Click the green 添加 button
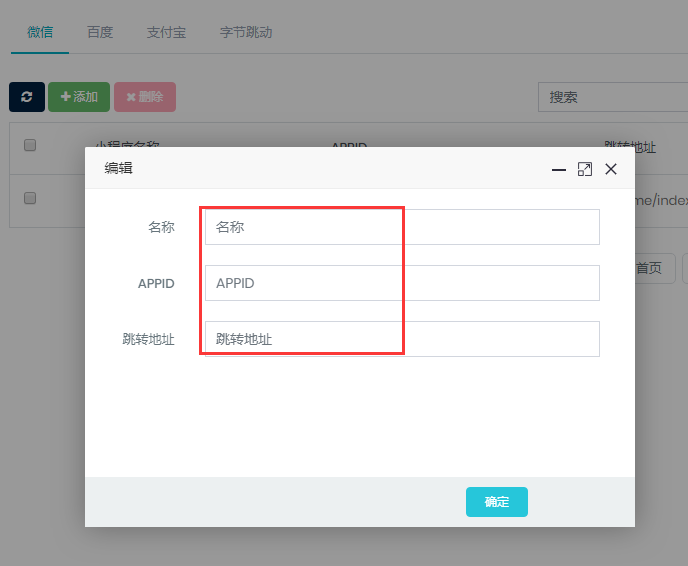 coord(79,97)
